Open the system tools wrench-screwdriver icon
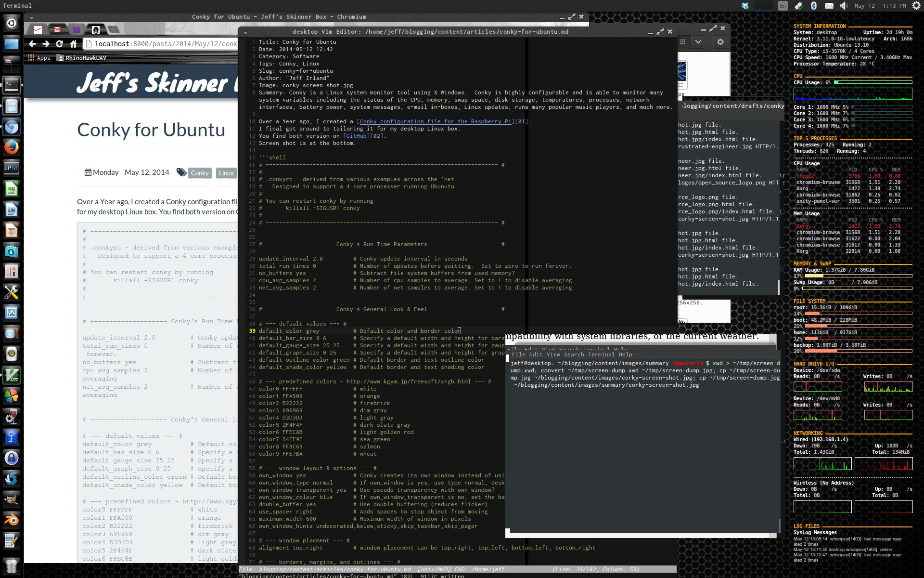The width and height of the screenshot is (924, 578). (x=12, y=292)
